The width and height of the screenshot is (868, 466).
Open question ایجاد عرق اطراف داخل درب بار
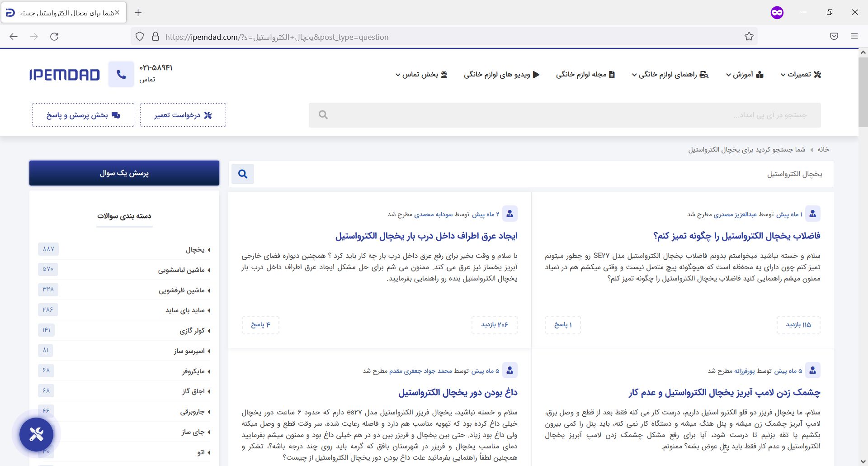426,236
